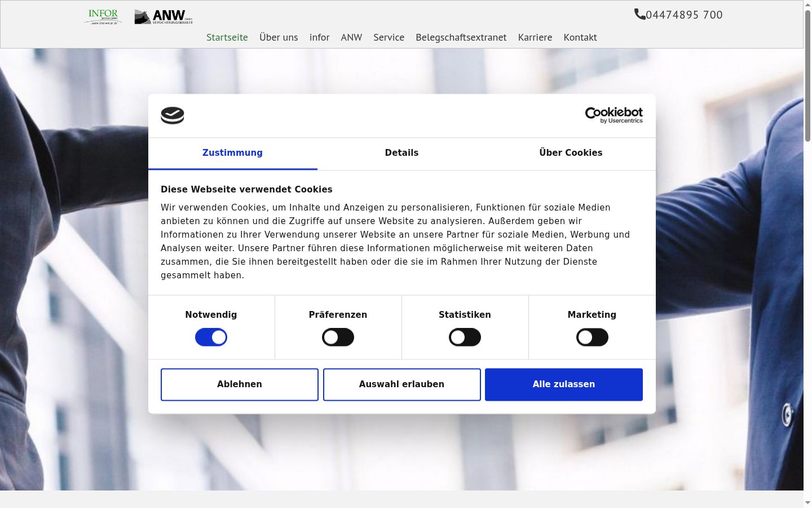
Task: Open the Service menu item
Action: tap(389, 37)
